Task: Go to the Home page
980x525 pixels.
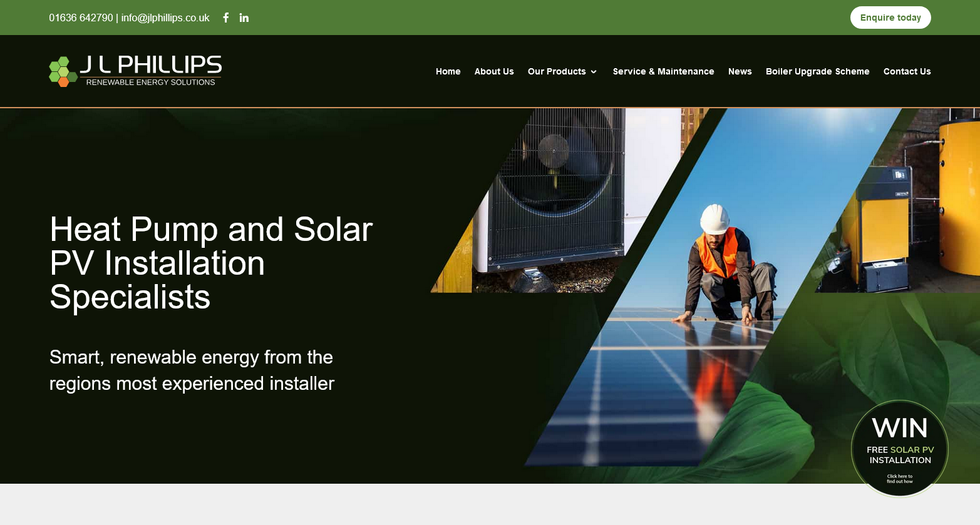Action: [x=448, y=71]
